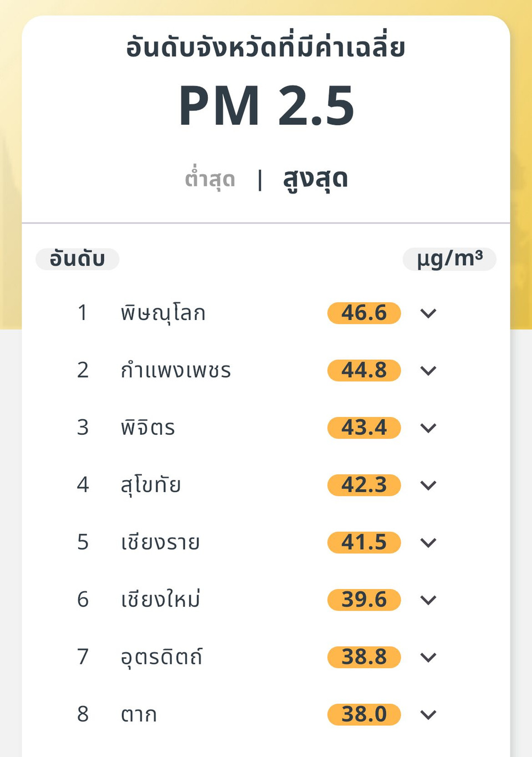532x757 pixels.
Task: Expand the เชียงใหม่ row chevron
Action: [428, 599]
